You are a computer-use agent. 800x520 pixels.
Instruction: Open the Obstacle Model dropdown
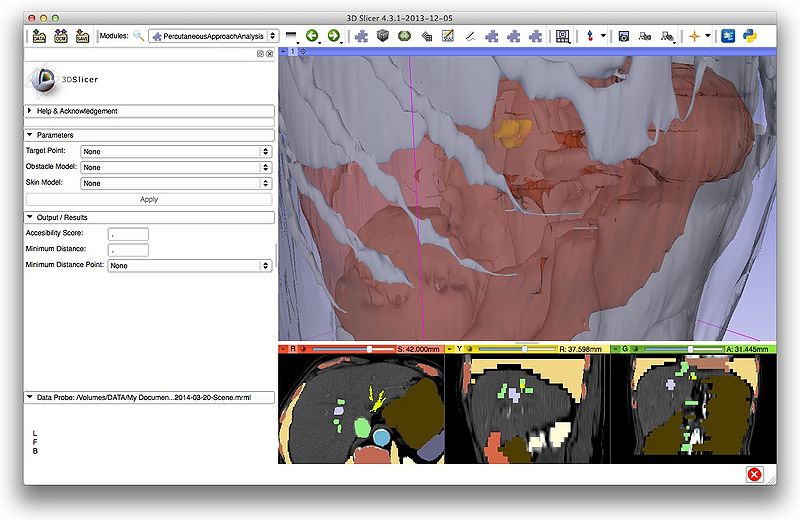[176, 167]
